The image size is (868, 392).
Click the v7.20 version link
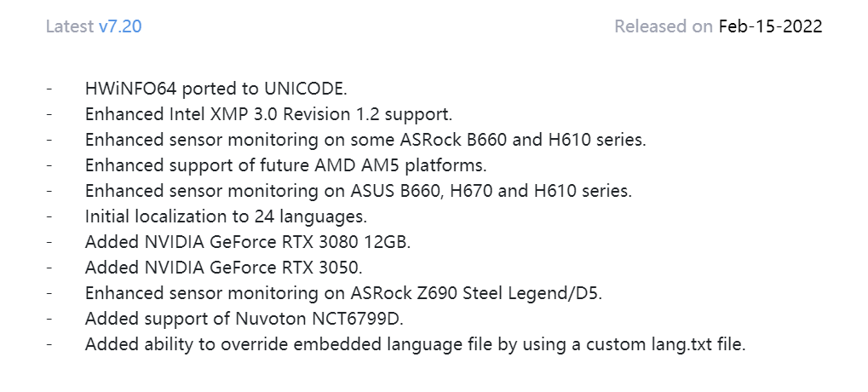(x=120, y=26)
